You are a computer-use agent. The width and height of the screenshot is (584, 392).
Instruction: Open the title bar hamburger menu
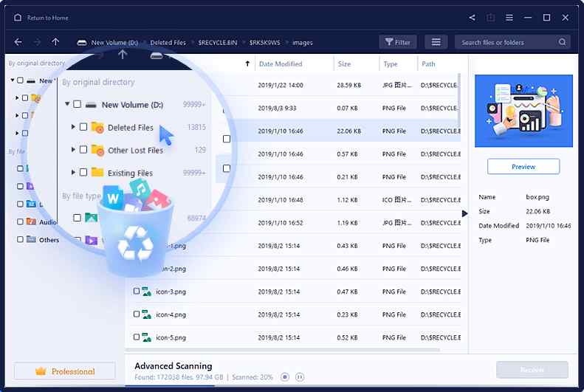pos(509,17)
